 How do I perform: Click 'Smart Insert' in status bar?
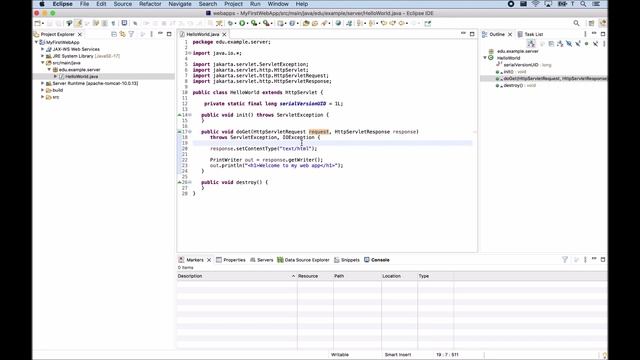(398, 355)
